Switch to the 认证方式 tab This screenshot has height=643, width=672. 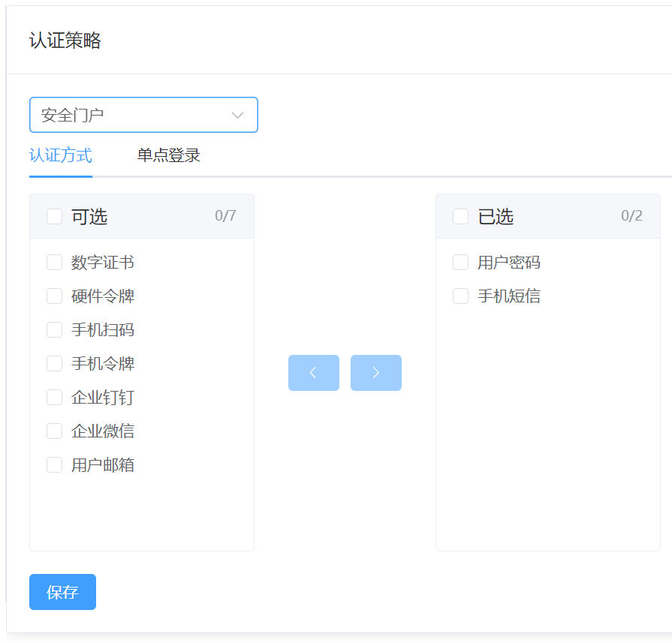[60, 155]
